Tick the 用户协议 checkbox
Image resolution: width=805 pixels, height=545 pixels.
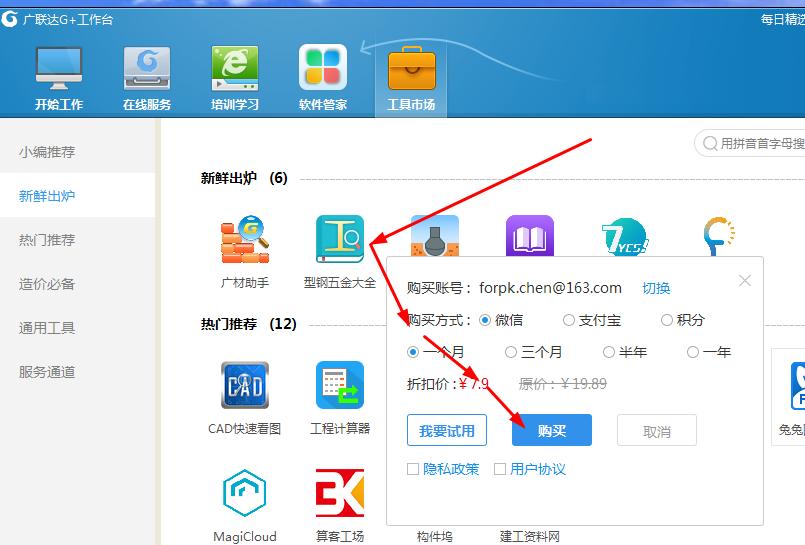click(500, 469)
